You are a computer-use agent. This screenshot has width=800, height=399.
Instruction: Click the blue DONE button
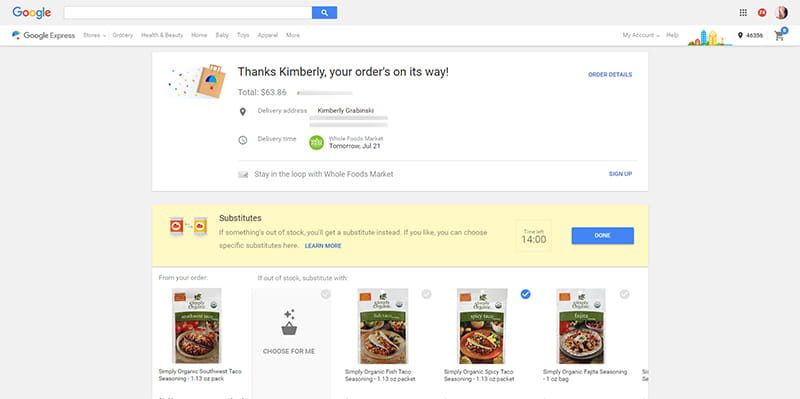pos(603,236)
